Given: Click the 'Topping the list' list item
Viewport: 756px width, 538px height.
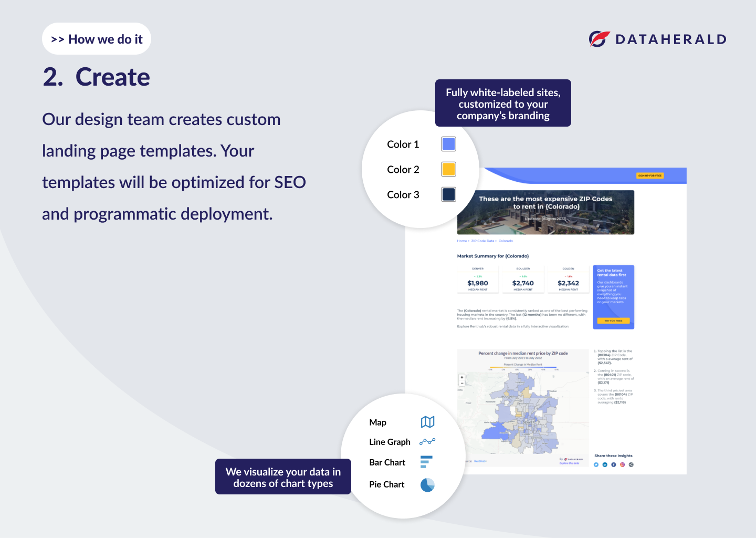Looking at the screenshot, I should (x=614, y=357).
